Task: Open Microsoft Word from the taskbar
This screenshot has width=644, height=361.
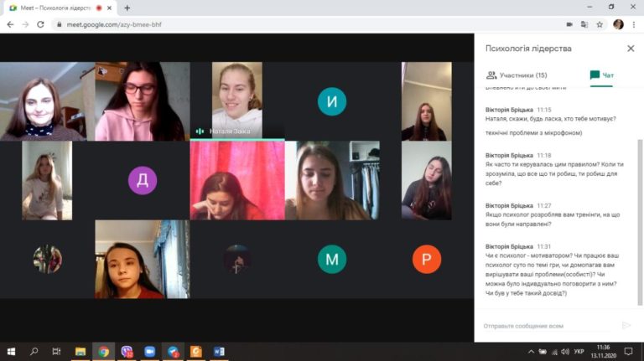Action: tap(219, 352)
